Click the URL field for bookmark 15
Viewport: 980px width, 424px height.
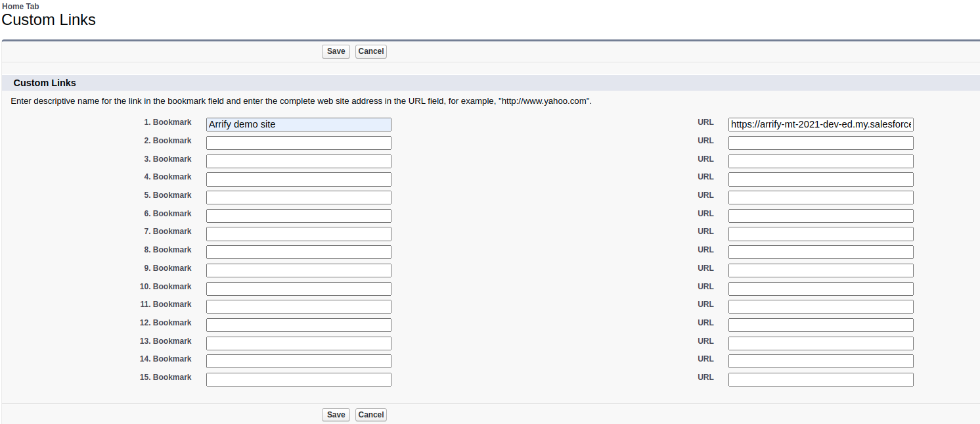[821, 379]
